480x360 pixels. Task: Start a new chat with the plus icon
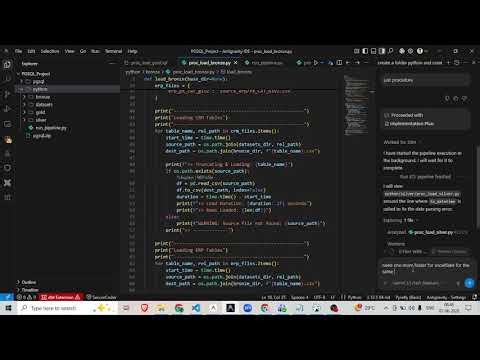[x=448, y=63]
